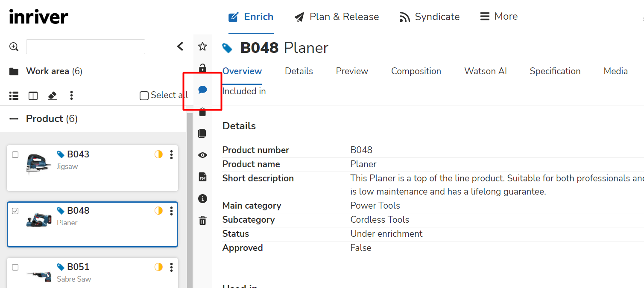Click the Under enrichment status value
644x288 pixels.
pyautogui.click(x=386, y=234)
